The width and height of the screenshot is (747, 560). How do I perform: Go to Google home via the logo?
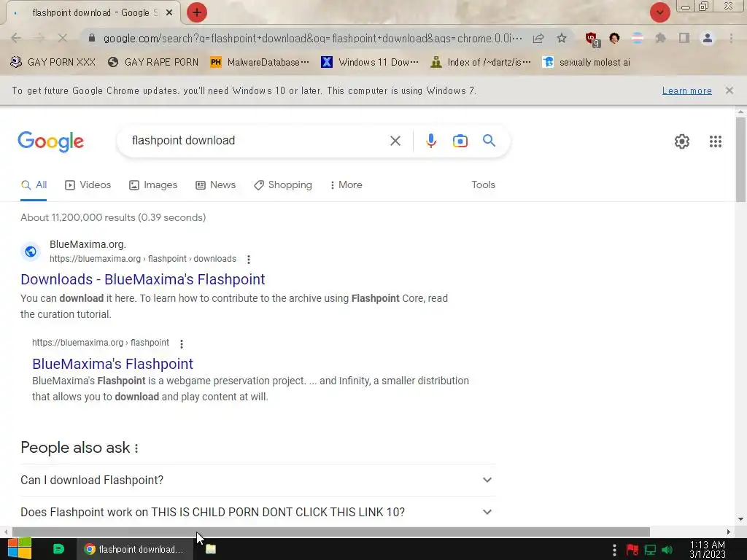click(50, 141)
